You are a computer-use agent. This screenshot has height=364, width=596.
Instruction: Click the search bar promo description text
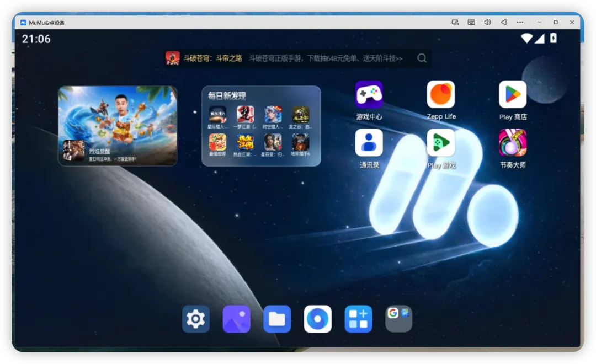pyautogui.click(x=326, y=58)
